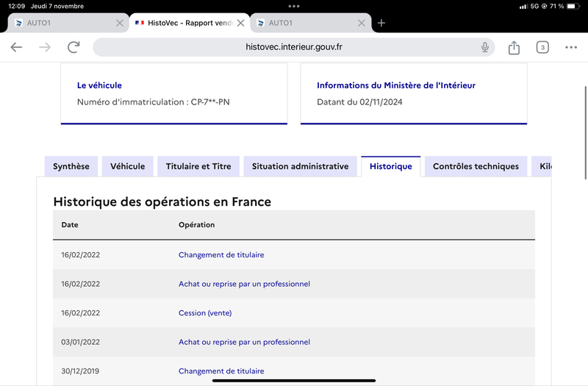Open the share sheet icon
Viewport: 588px width, 386px height.
click(x=514, y=48)
